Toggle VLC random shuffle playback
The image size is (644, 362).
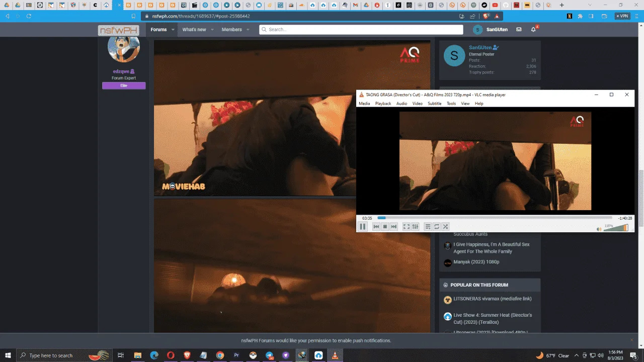coord(445,227)
